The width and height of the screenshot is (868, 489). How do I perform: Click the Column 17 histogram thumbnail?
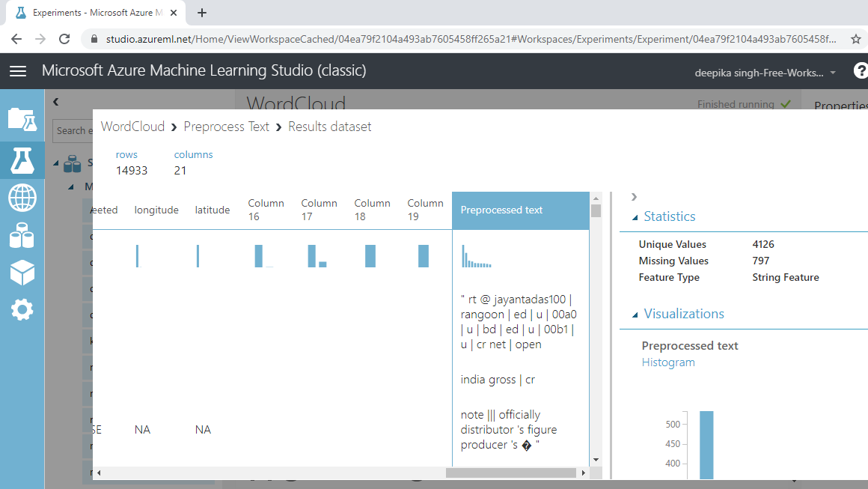[317, 256]
